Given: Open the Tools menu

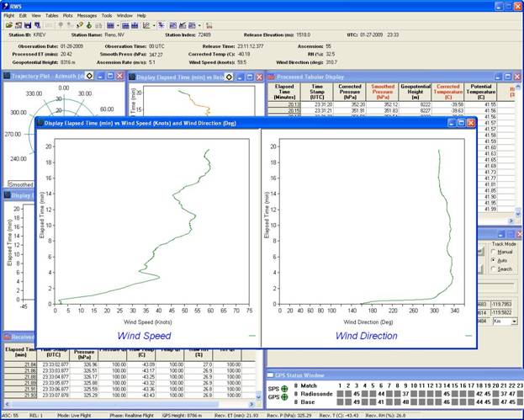Looking at the screenshot, I should (x=107, y=16).
